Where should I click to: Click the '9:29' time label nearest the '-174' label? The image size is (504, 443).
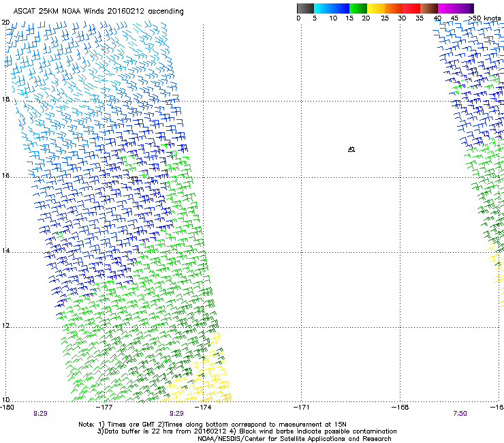pyautogui.click(x=177, y=414)
